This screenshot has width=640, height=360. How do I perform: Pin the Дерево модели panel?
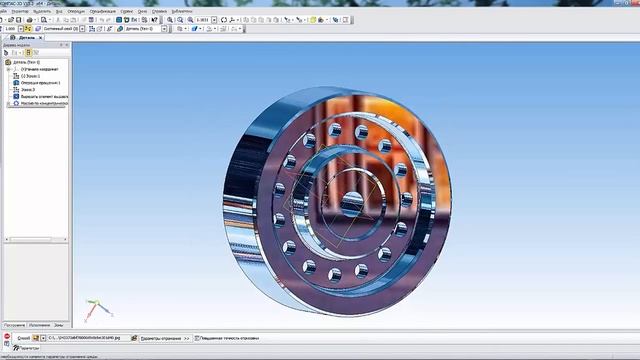pos(62,45)
